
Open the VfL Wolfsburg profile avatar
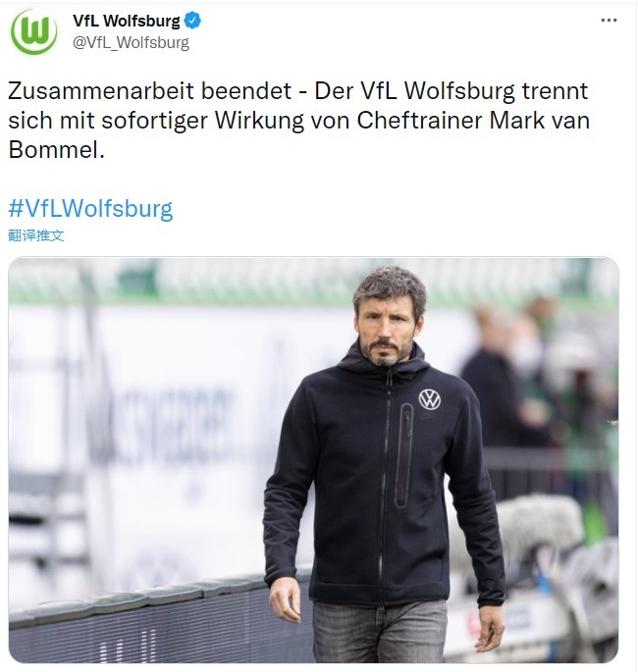[x=34, y=32]
